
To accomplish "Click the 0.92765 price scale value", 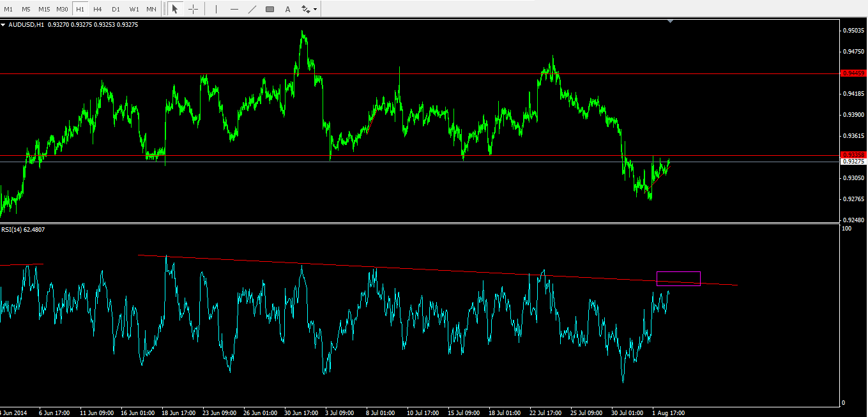I will click(854, 199).
